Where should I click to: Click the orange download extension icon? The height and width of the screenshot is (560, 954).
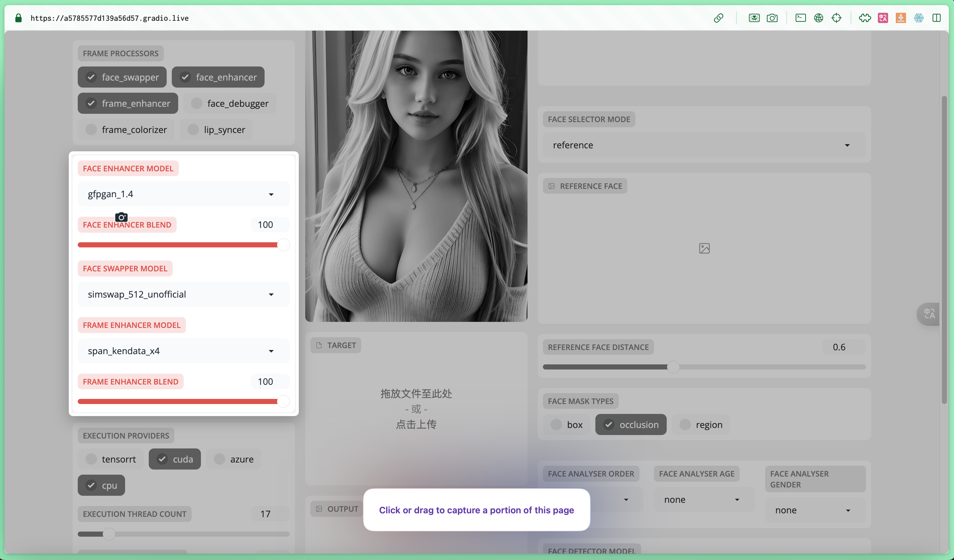click(901, 18)
